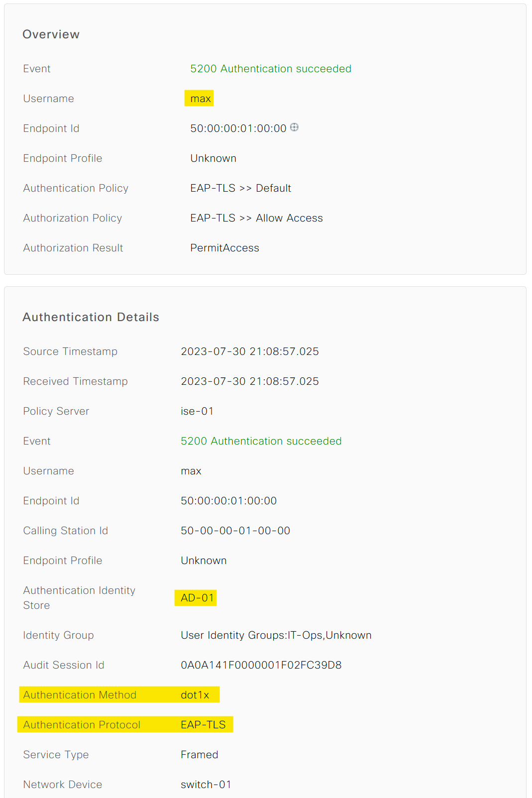Click the Network Device switch-01 value
Viewport: 532px width, 798px height.
click(x=206, y=785)
